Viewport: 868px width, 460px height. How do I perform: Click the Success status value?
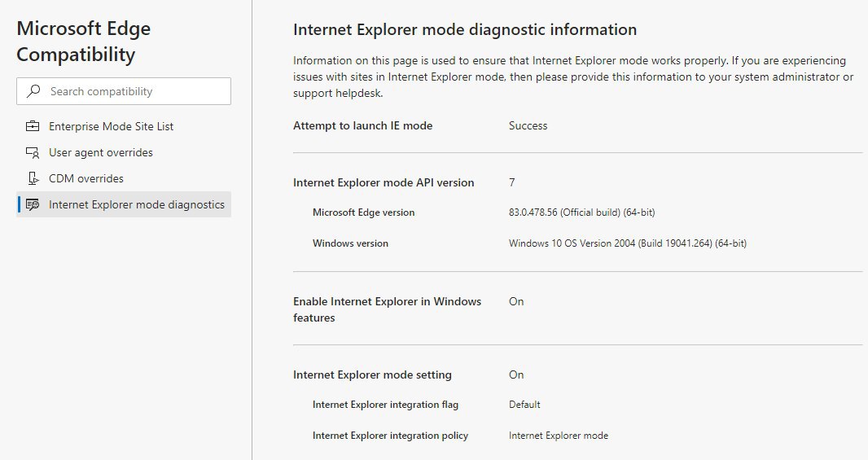pyautogui.click(x=528, y=125)
